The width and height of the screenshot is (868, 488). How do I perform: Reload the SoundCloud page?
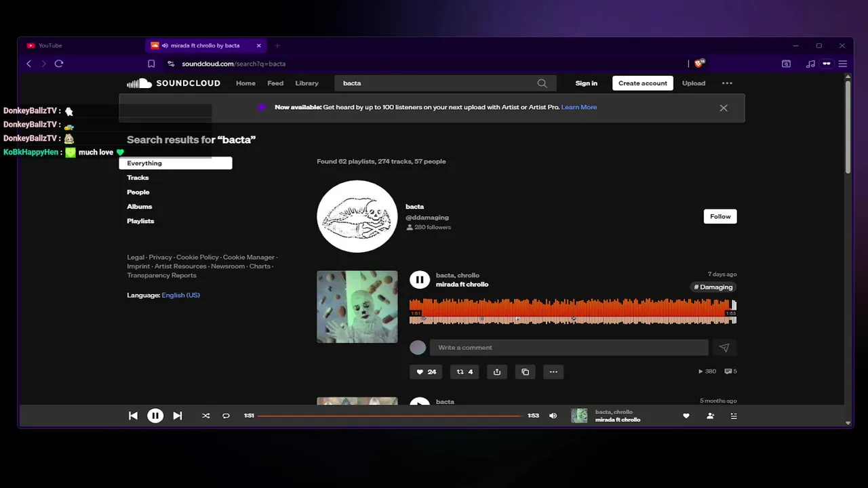coord(59,64)
